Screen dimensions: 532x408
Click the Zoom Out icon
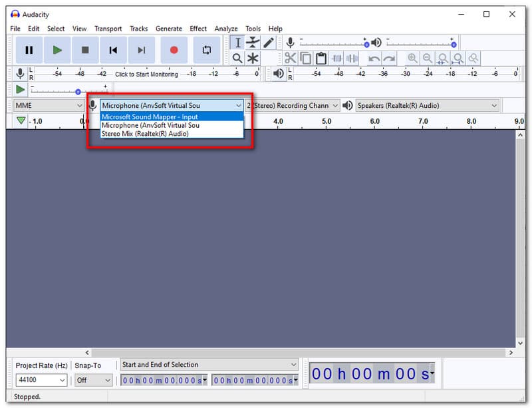(428, 59)
